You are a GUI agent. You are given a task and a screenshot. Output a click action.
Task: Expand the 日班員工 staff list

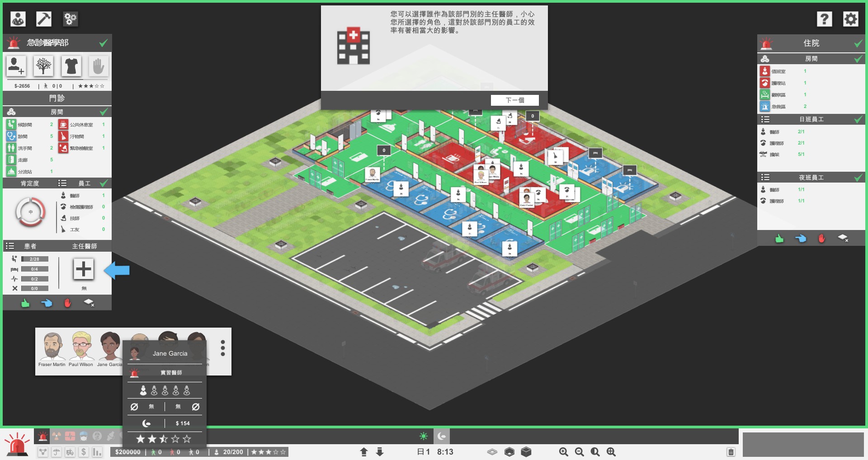point(765,119)
